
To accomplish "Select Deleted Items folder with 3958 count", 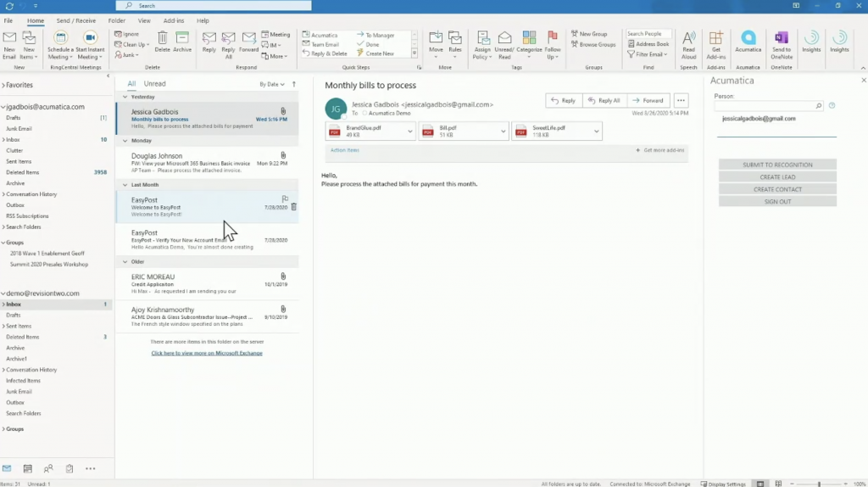I will point(55,172).
